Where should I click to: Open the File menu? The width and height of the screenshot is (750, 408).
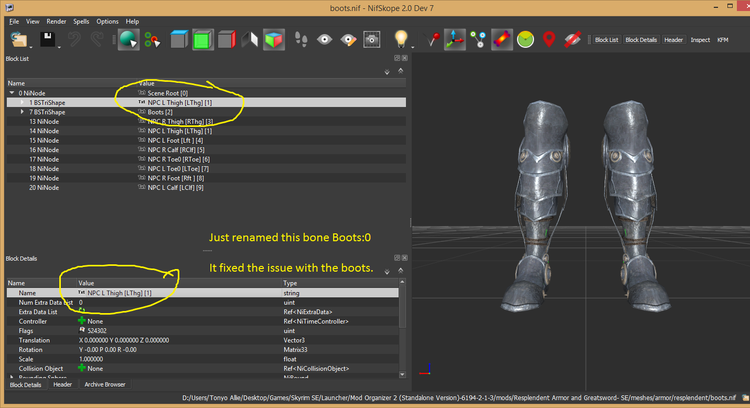14,22
